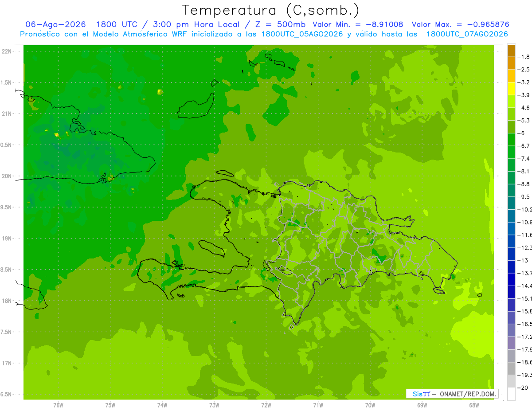
Task: Click the '-2.5' color scale label
Action: coord(524,70)
